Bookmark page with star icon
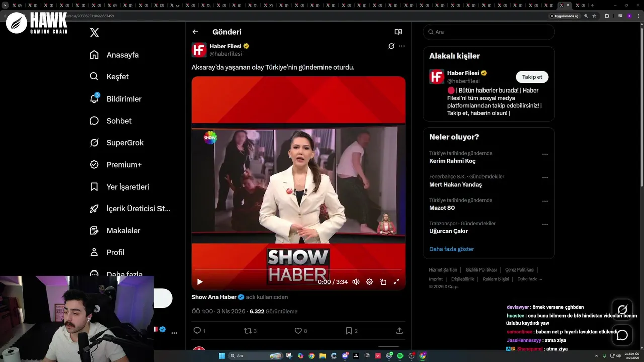 [594, 16]
